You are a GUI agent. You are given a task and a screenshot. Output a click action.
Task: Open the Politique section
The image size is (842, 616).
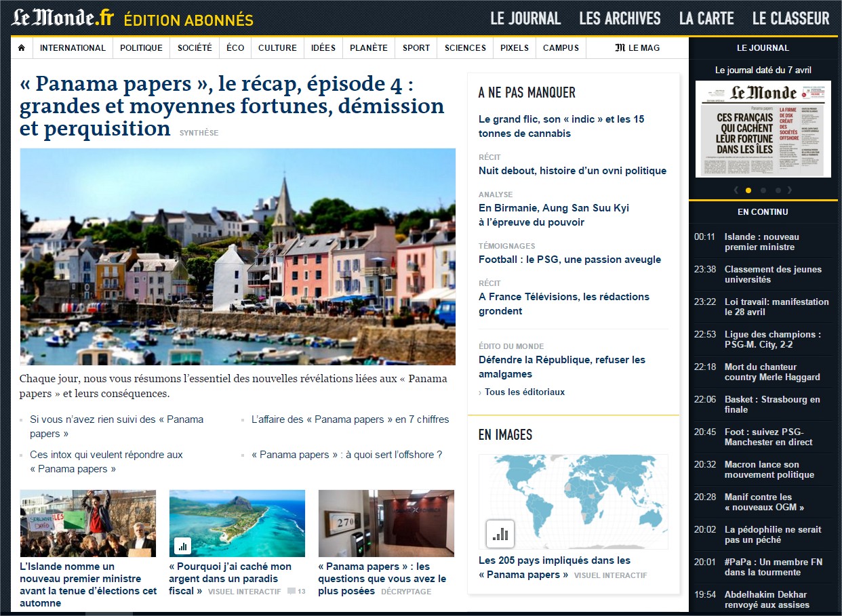point(142,47)
